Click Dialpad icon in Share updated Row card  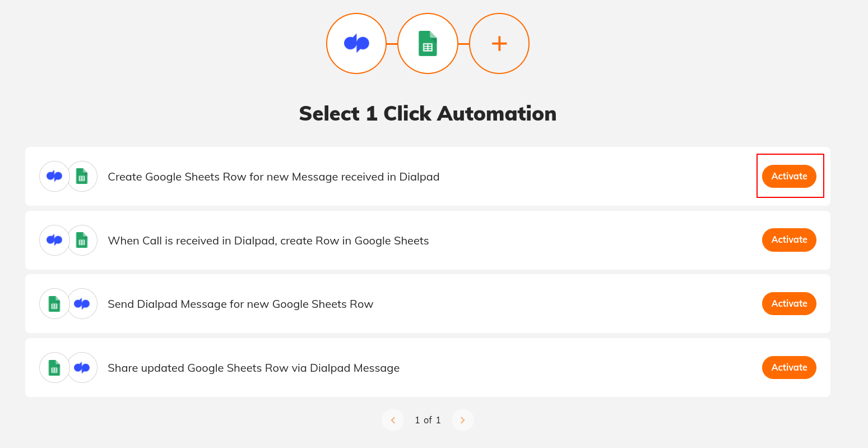point(82,367)
